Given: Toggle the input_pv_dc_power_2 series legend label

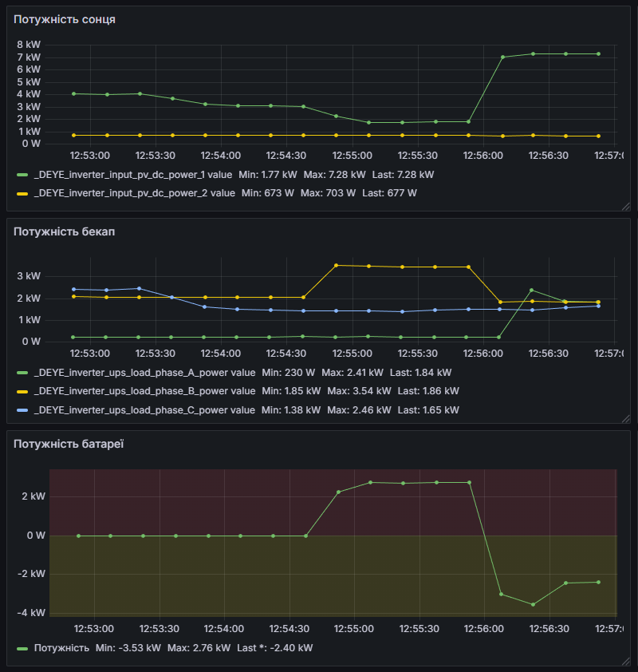Looking at the screenshot, I should tap(134, 192).
